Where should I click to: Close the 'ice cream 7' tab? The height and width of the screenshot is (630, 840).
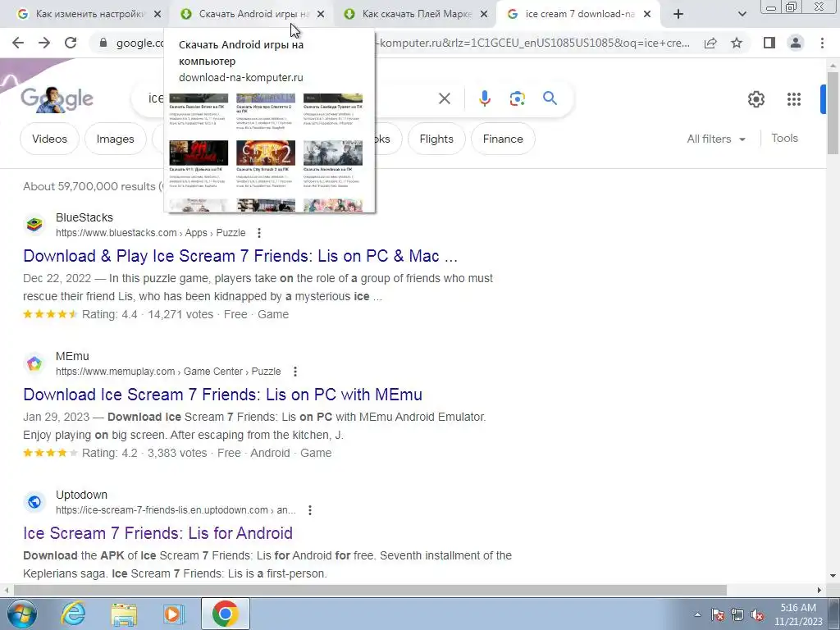tap(647, 15)
